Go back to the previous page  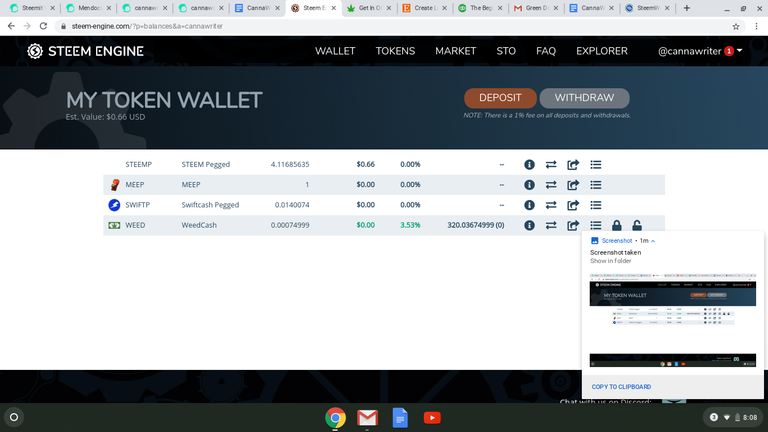coord(11,26)
